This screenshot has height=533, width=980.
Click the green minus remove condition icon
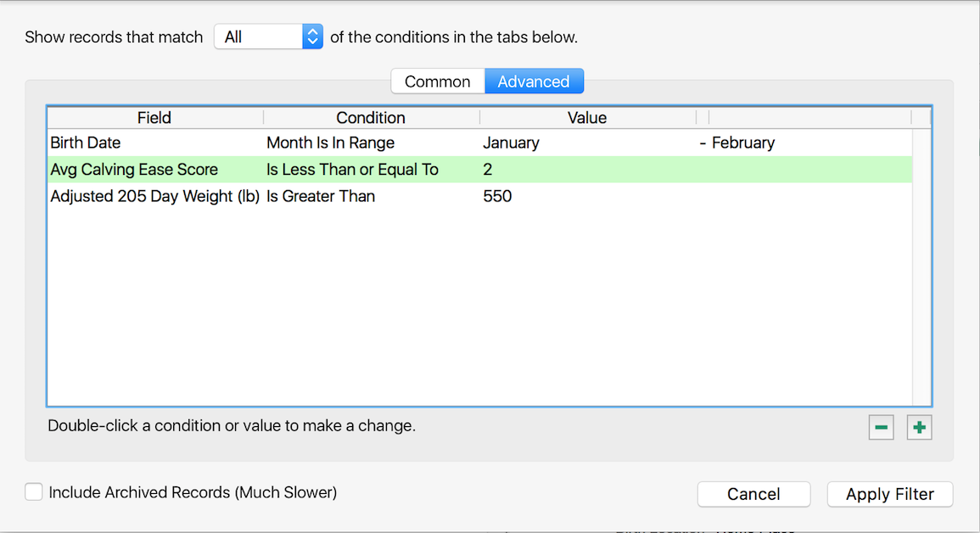pyautogui.click(x=882, y=428)
